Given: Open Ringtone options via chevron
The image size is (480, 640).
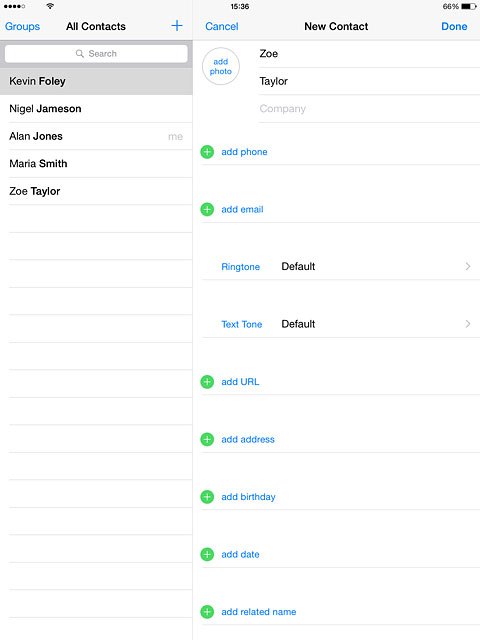Looking at the screenshot, I should coord(468,267).
